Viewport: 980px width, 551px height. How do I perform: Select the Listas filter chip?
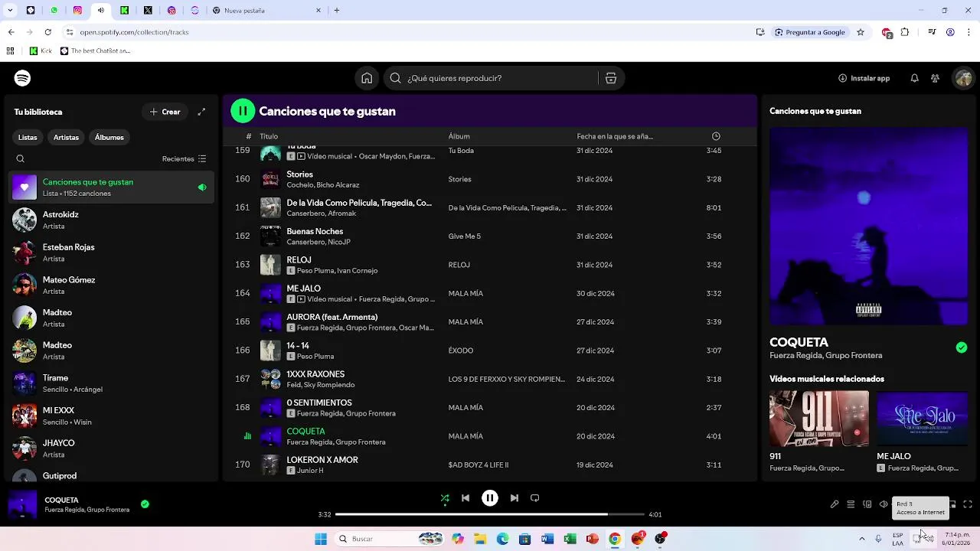28,137
